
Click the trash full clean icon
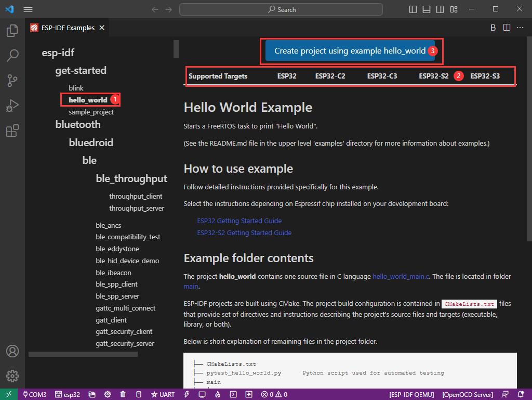(x=123, y=394)
